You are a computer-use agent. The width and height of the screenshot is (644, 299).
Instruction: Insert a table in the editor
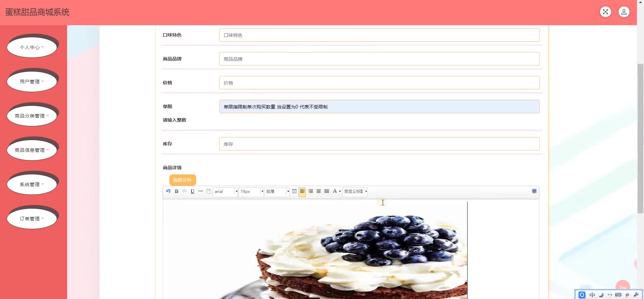click(x=294, y=191)
